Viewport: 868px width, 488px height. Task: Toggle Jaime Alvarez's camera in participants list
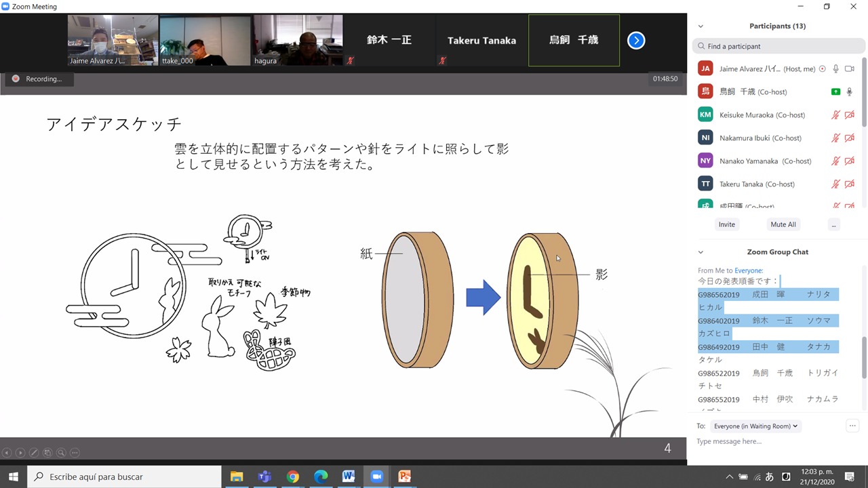(x=849, y=68)
